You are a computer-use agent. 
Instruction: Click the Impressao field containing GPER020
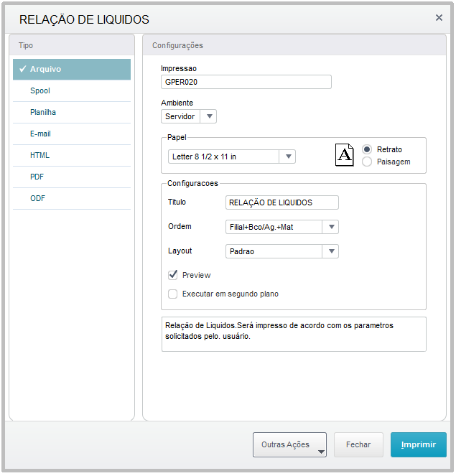(x=246, y=82)
